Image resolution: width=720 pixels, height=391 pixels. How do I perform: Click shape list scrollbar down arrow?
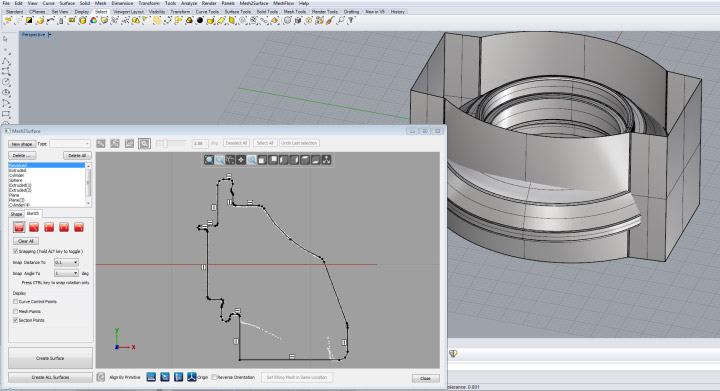click(88, 203)
